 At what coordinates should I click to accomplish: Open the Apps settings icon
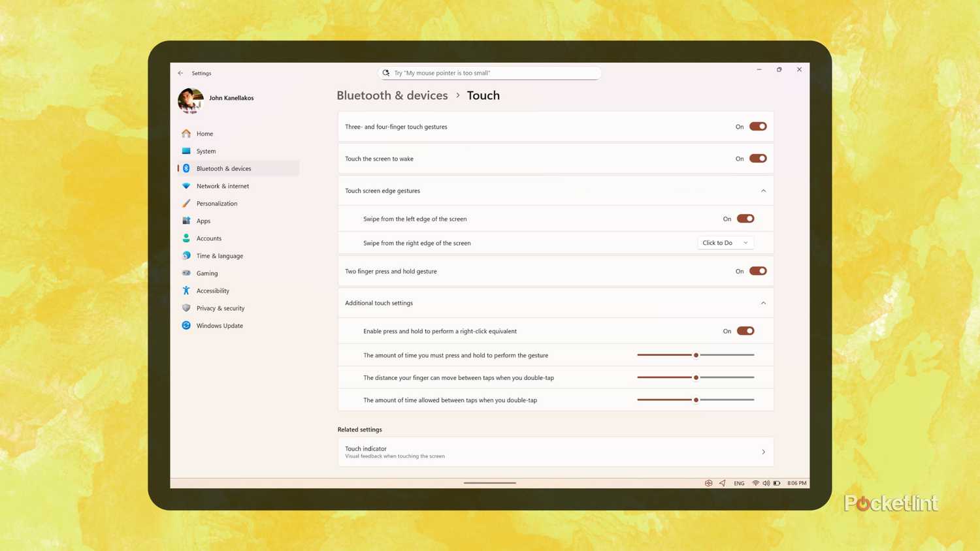[187, 221]
